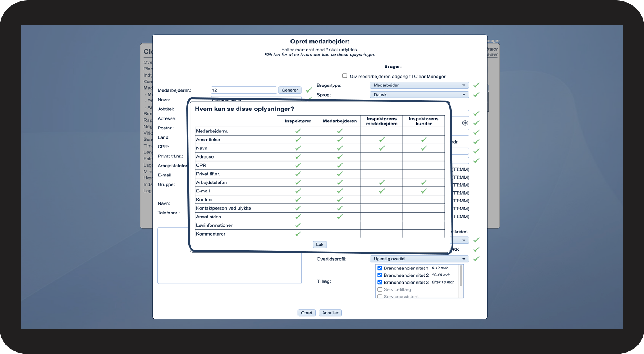Click the 'Postnr.:' form label
Viewport: 644px width, 354px height.
click(x=166, y=128)
